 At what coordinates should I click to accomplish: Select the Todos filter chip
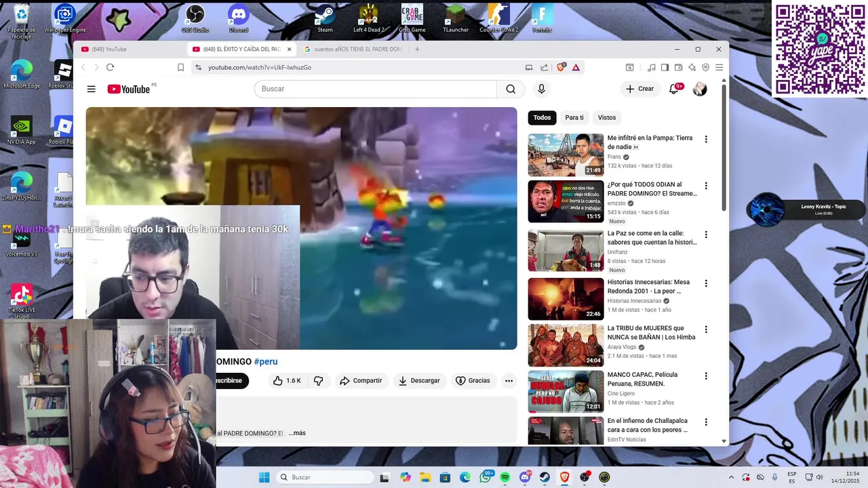(542, 117)
